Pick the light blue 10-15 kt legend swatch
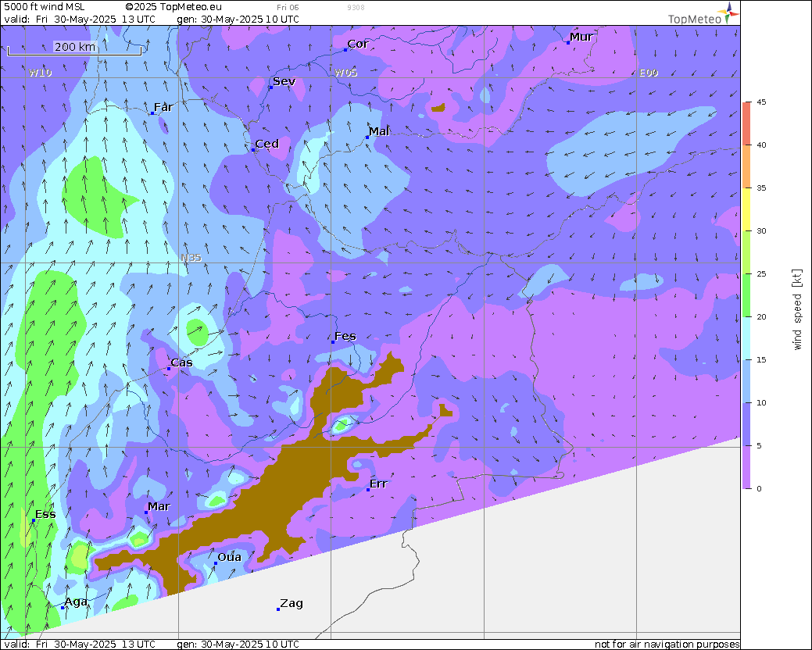 point(746,381)
